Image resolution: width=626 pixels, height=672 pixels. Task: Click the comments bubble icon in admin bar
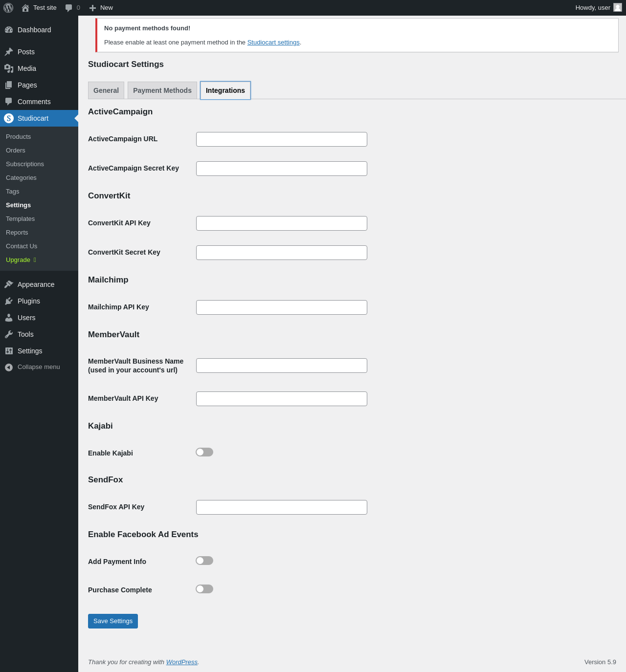[x=69, y=8]
